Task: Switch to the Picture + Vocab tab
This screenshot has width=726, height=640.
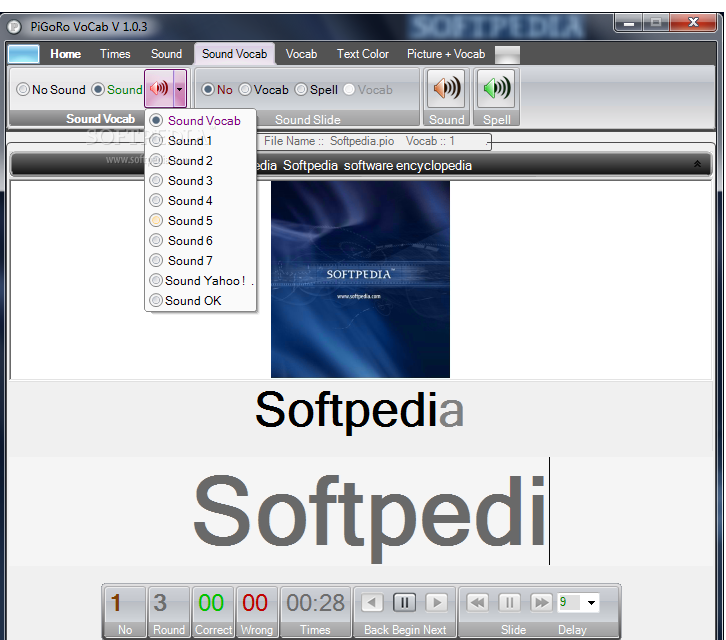Action: point(446,54)
